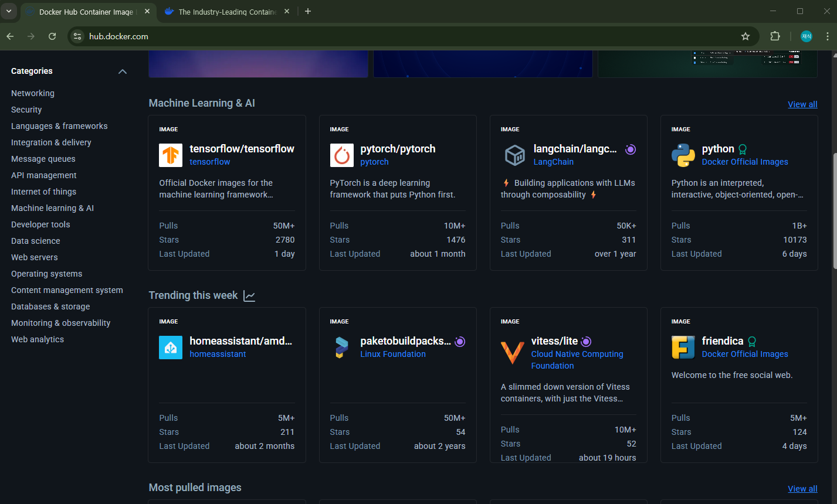Click the official image badge beside python

click(x=743, y=149)
